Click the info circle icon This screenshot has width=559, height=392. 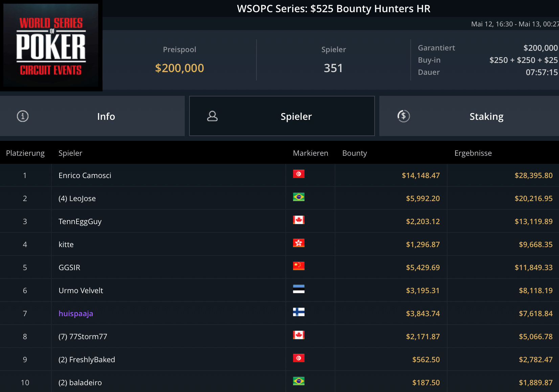point(23,116)
